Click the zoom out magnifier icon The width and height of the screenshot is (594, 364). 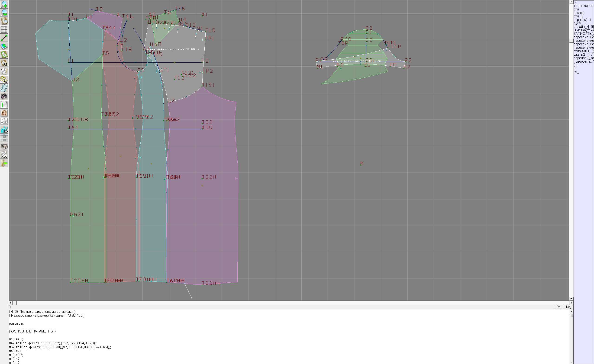pos(4,13)
